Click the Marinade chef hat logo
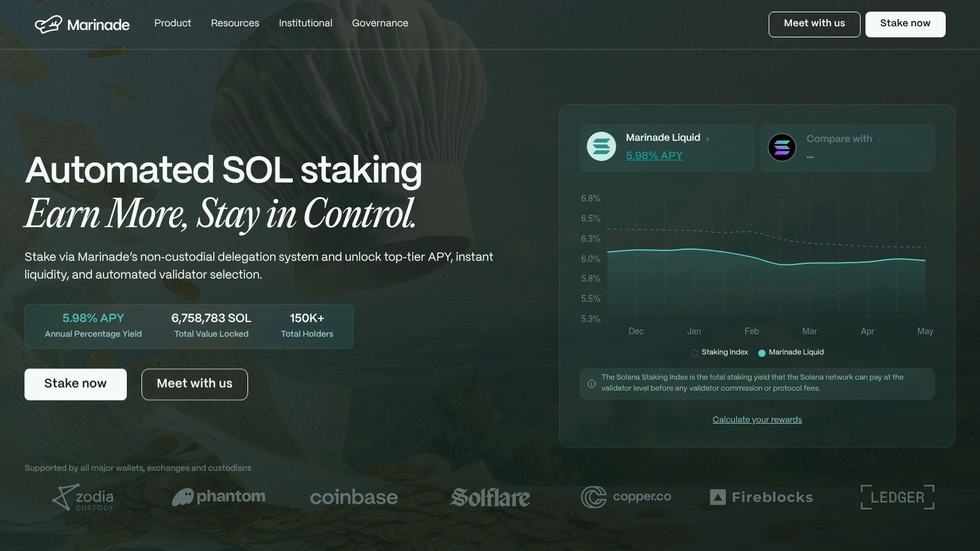 coord(48,24)
